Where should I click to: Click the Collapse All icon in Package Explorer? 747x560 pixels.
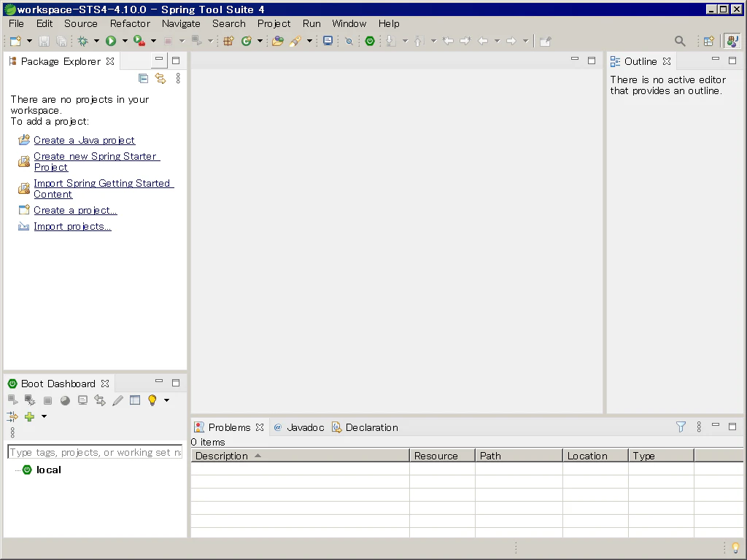tap(143, 79)
